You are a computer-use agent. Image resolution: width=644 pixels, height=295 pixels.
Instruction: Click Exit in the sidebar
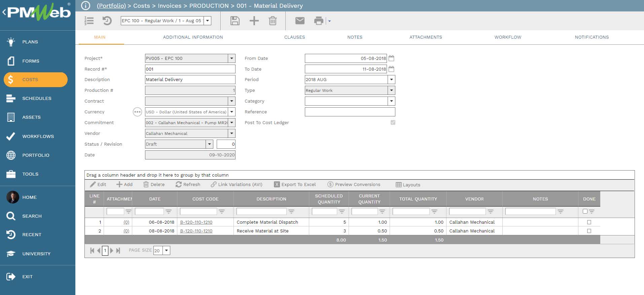(27, 276)
